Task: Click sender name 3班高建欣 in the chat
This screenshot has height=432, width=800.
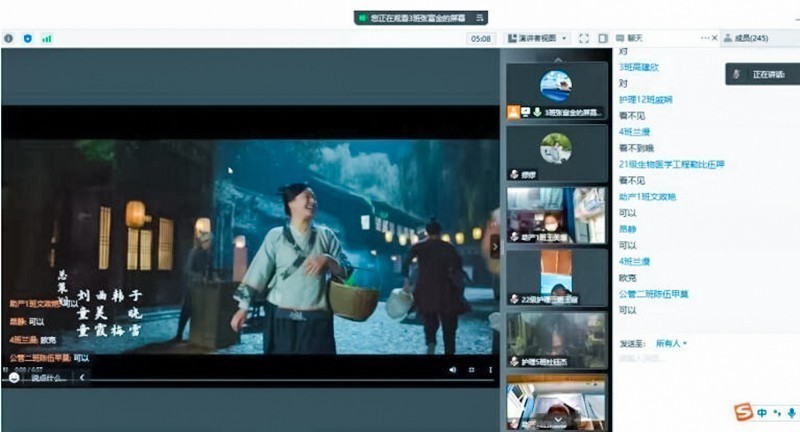Action: click(639, 67)
